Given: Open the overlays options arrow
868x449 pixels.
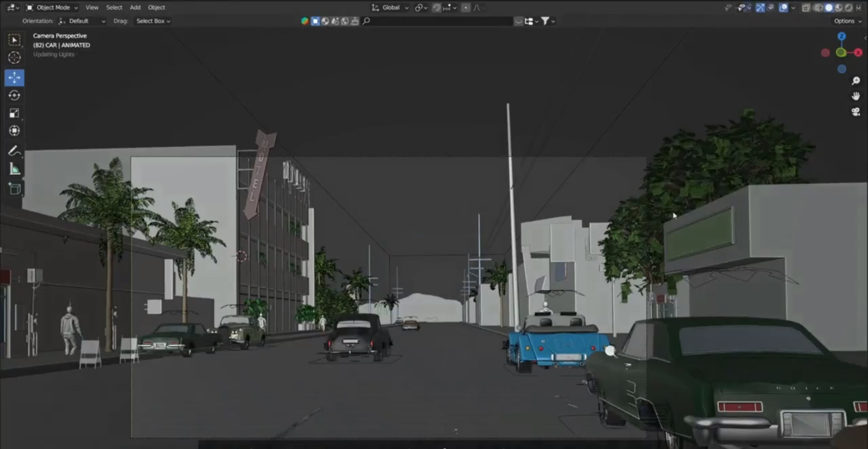Looking at the screenshot, I should click(x=793, y=7).
